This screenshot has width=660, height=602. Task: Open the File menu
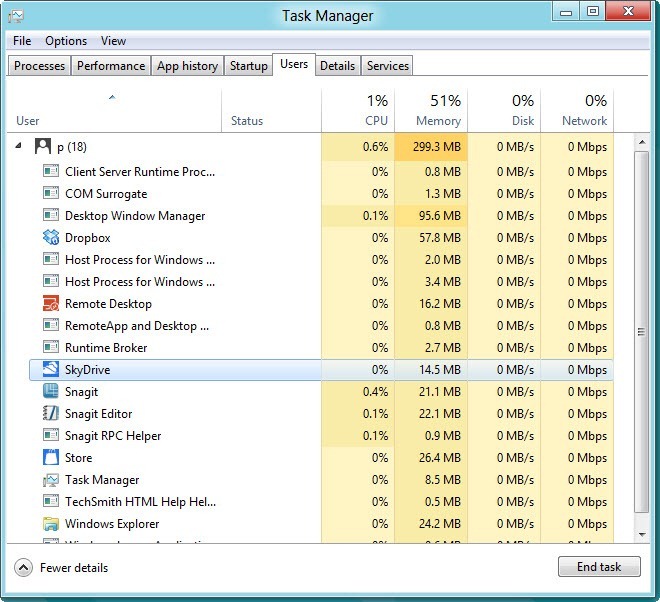22,41
